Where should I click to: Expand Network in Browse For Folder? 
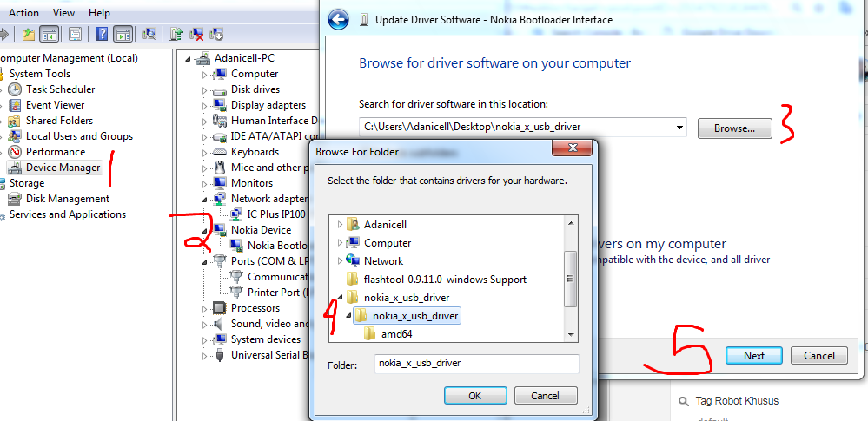341,261
